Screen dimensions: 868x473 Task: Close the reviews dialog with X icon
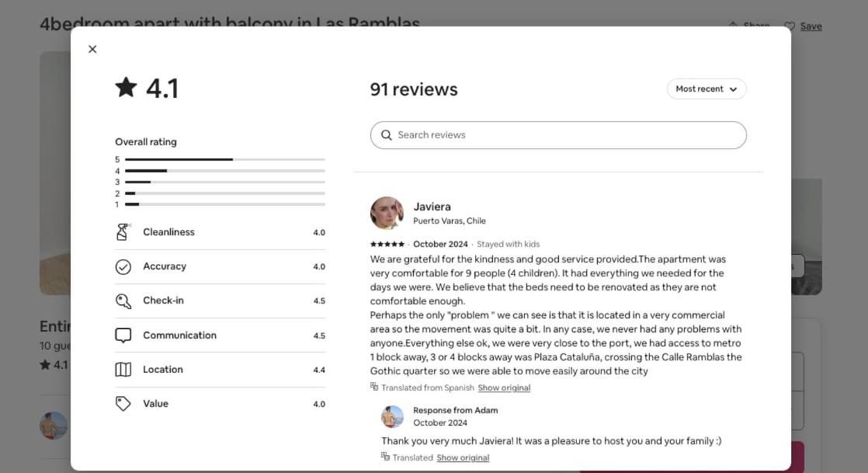click(92, 49)
